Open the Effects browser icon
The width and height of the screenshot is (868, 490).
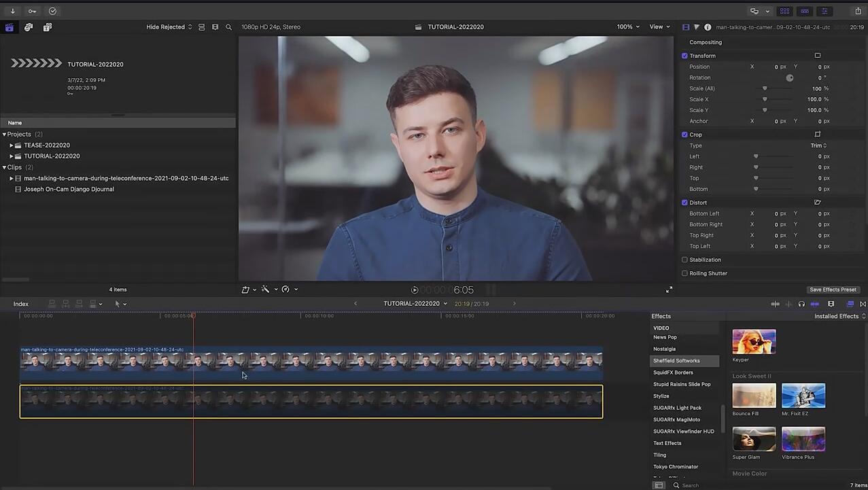coord(850,304)
